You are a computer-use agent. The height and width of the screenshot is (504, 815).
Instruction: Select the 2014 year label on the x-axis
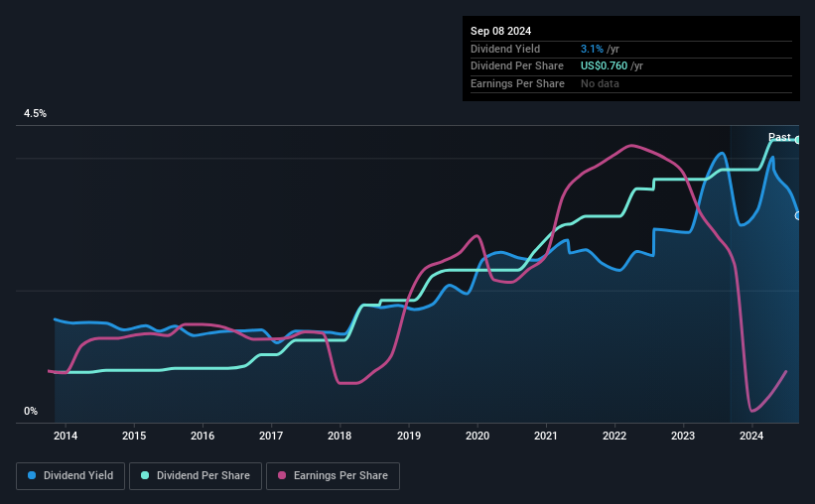point(66,436)
